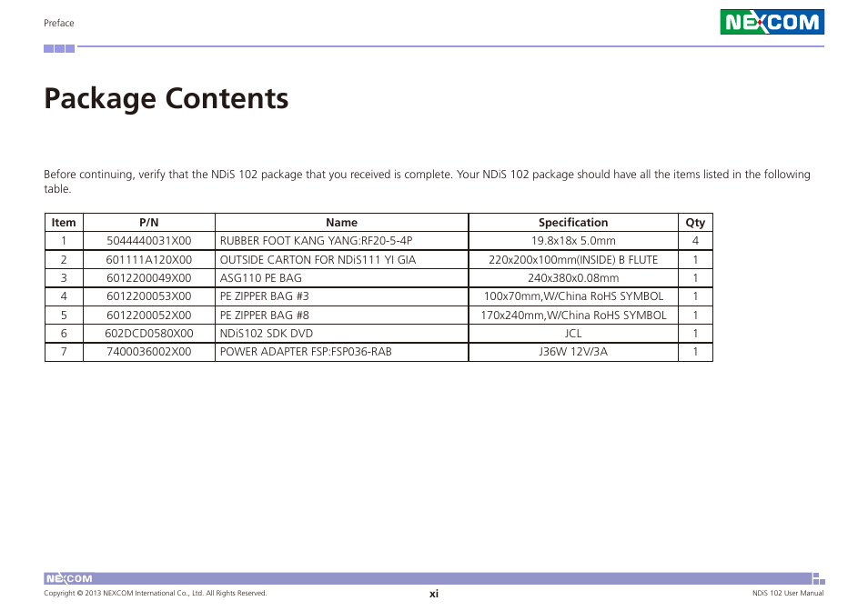Click the 'Item' column header
Viewport: 868px width, 611px height.
point(64,222)
